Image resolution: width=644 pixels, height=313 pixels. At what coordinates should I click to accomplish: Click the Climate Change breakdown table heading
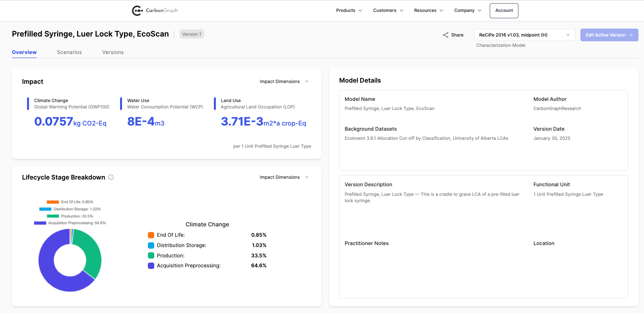(x=207, y=224)
